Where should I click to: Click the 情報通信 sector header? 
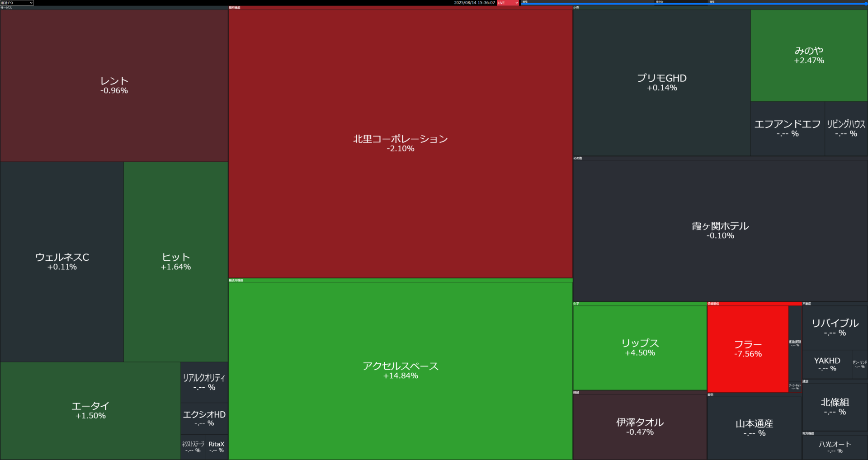(755, 304)
